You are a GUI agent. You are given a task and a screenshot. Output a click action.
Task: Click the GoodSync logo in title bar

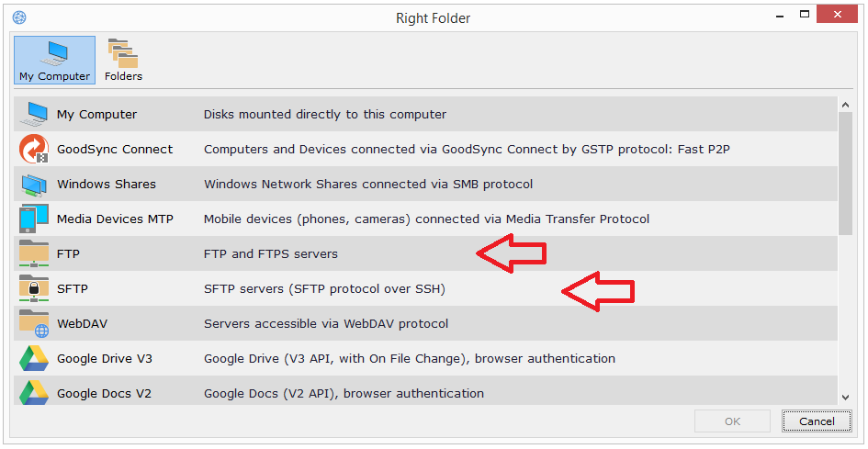[19, 17]
